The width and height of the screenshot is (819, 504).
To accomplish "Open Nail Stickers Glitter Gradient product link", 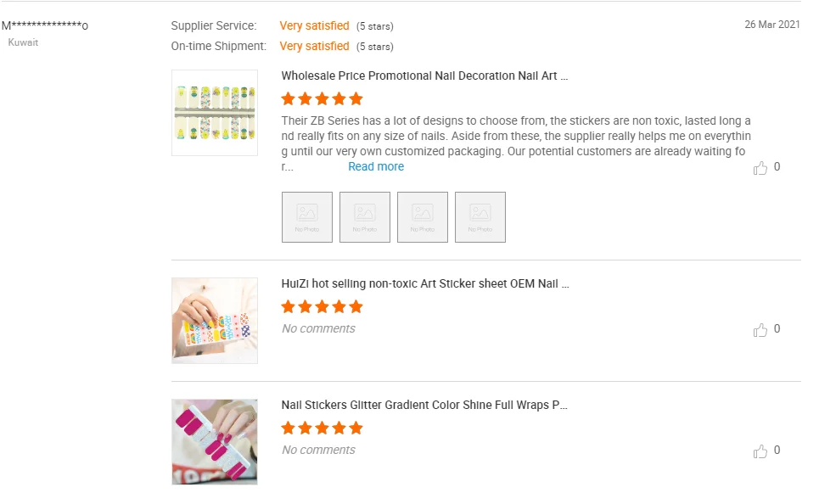I will tap(424, 405).
